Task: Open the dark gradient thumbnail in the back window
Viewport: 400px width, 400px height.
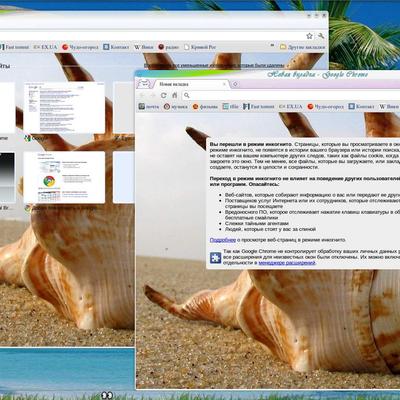Action: point(7,177)
